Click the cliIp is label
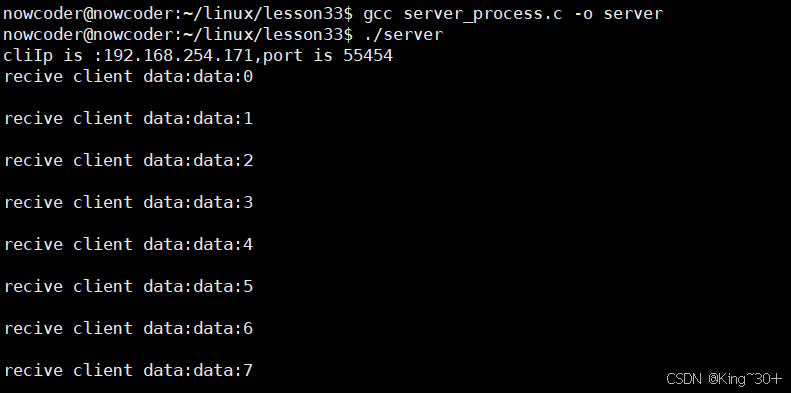 tap(43, 55)
